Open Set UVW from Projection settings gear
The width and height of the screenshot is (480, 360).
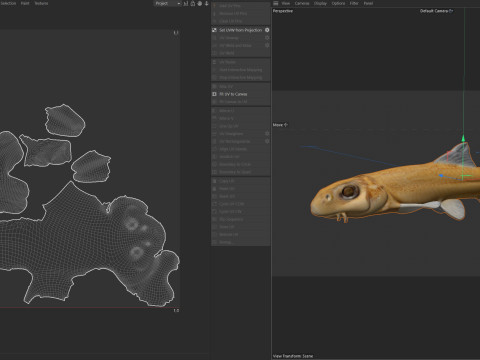tap(267, 30)
